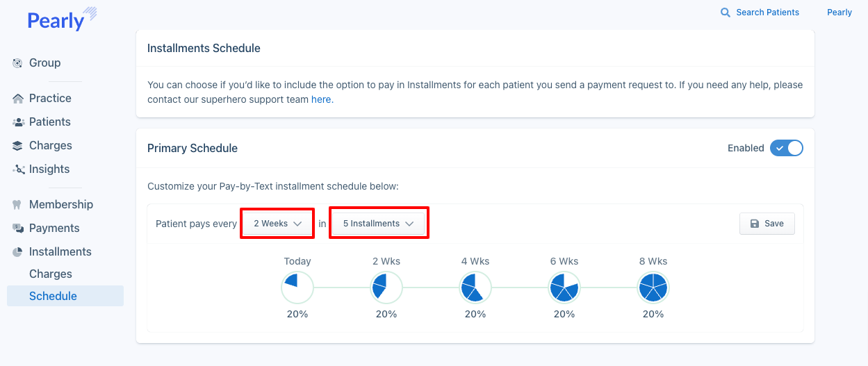868x366 pixels.
Task: Open the 5 Installments dropdown
Action: 379,224
